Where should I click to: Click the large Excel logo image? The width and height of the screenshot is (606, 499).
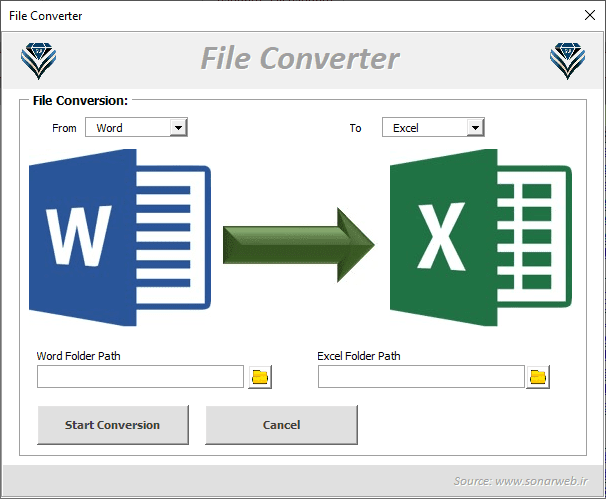point(481,237)
